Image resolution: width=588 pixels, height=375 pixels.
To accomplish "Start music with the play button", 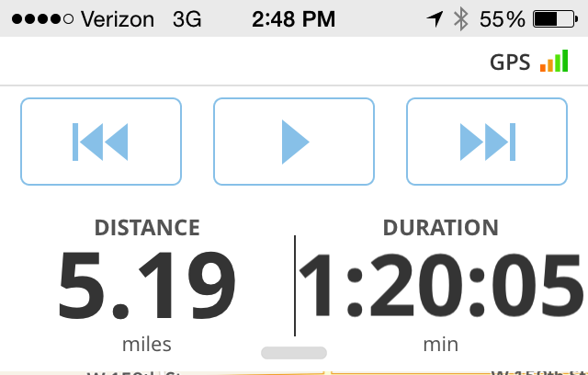I will (x=294, y=142).
